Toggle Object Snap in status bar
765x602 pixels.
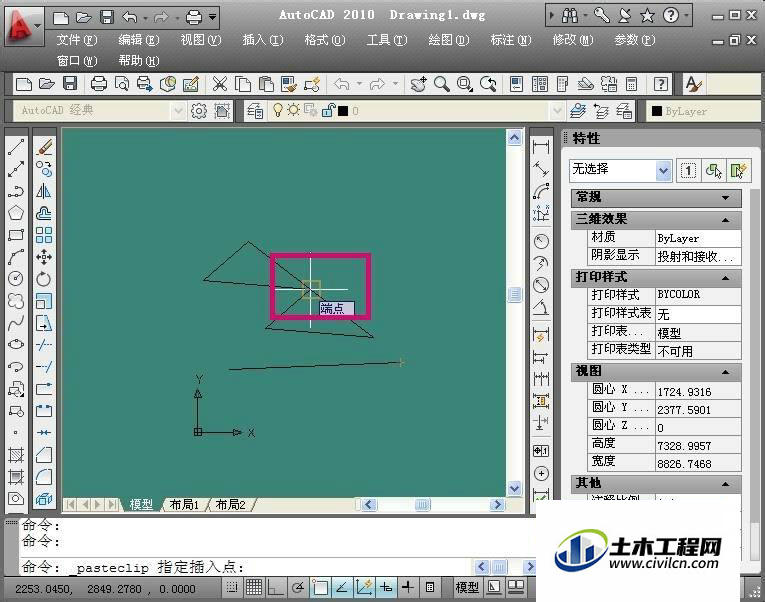point(320,588)
